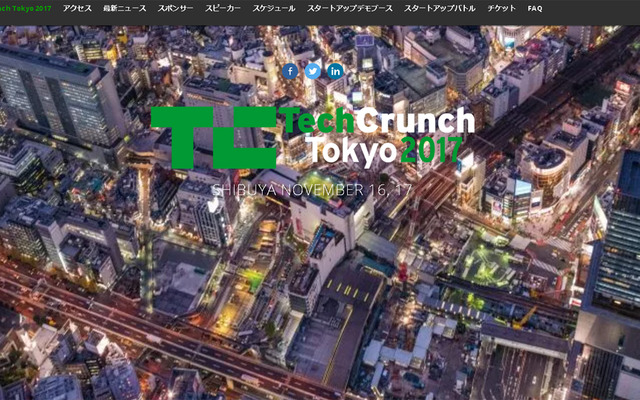Open the 最新ニュース menu item
This screenshot has height=400, width=640.
pyautogui.click(x=125, y=8)
